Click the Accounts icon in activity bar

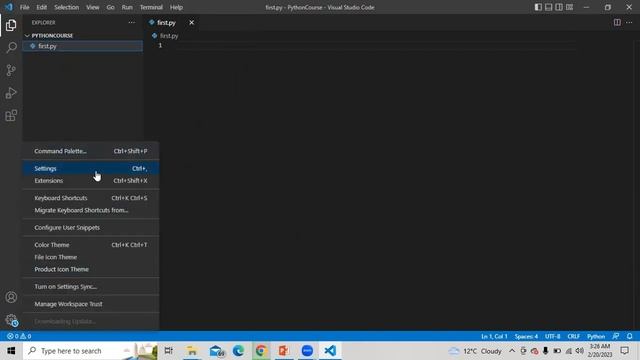pyautogui.click(x=11, y=297)
